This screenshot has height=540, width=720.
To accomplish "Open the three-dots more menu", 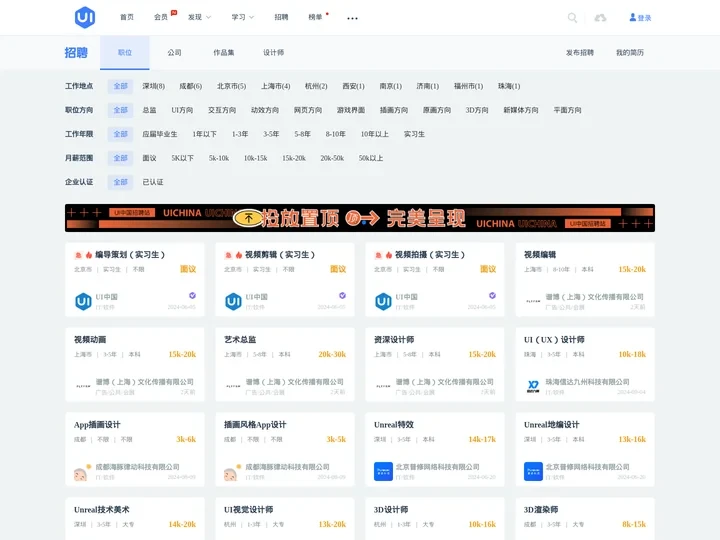I will pos(352,18).
